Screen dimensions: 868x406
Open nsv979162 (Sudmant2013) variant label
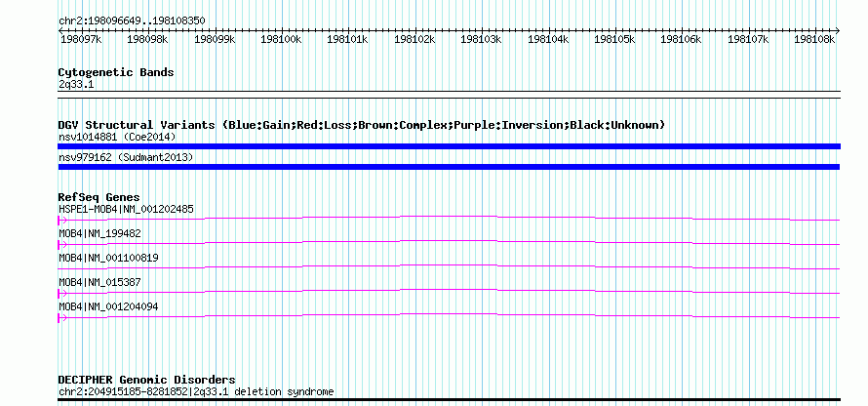(126, 158)
